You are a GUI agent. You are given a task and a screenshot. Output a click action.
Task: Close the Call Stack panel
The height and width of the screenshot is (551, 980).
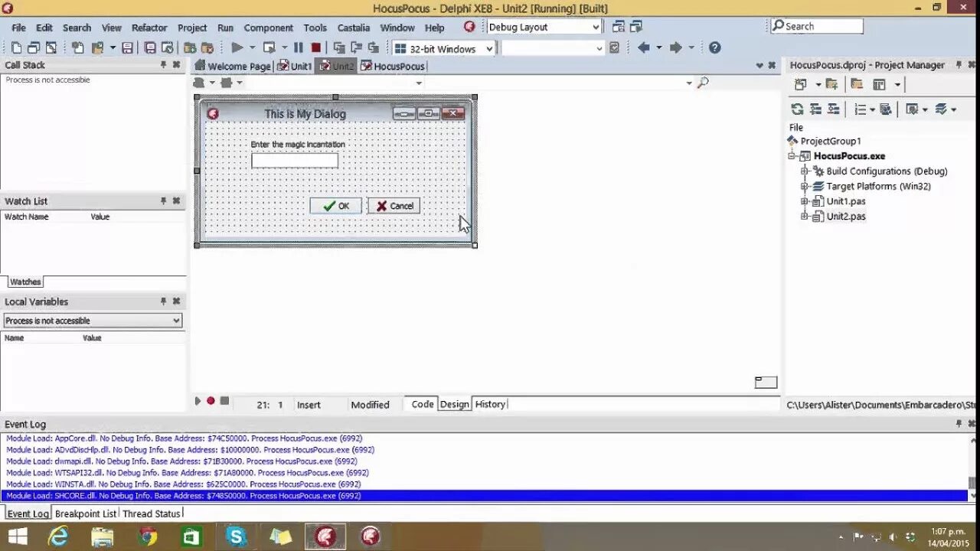tap(176, 65)
